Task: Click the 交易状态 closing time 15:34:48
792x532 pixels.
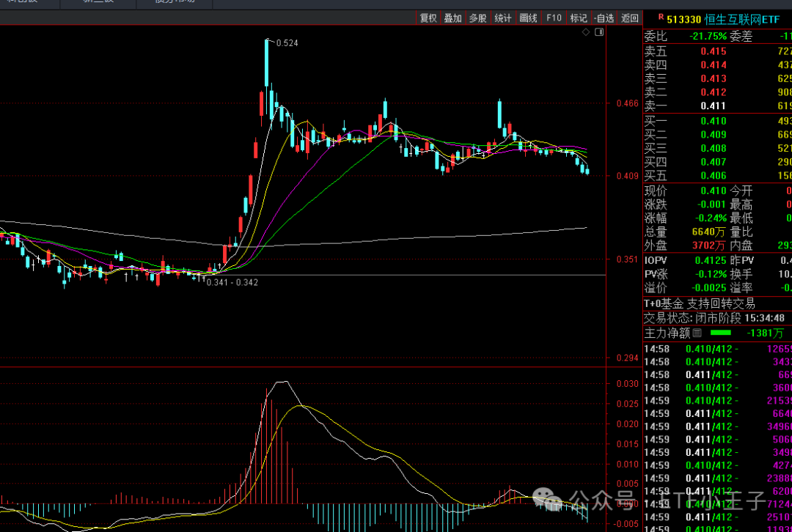Action: pos(764,319)
